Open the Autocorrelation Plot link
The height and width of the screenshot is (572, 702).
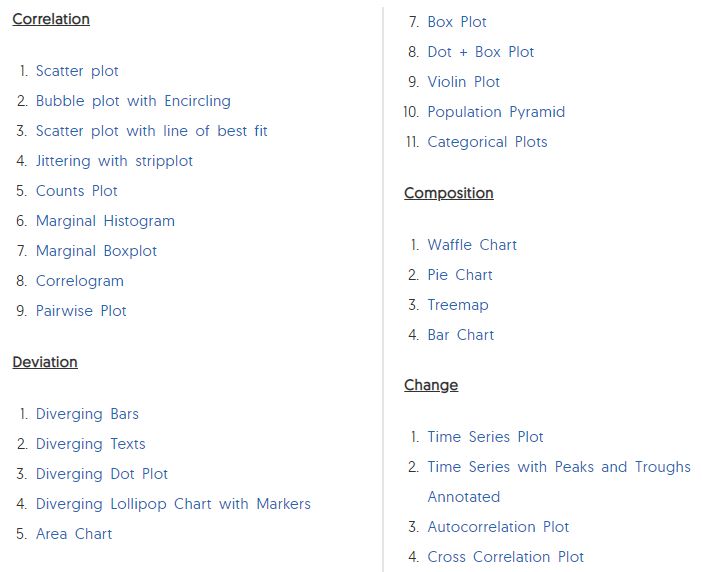tap(498, 527)
